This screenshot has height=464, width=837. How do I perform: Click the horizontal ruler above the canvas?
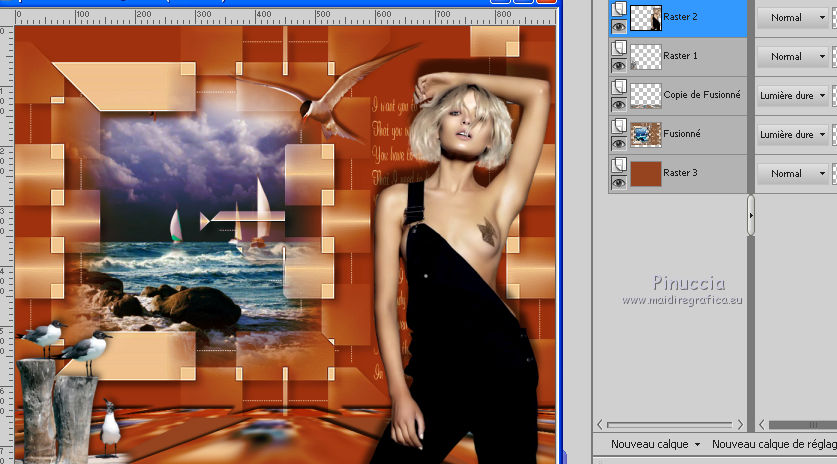286,17
